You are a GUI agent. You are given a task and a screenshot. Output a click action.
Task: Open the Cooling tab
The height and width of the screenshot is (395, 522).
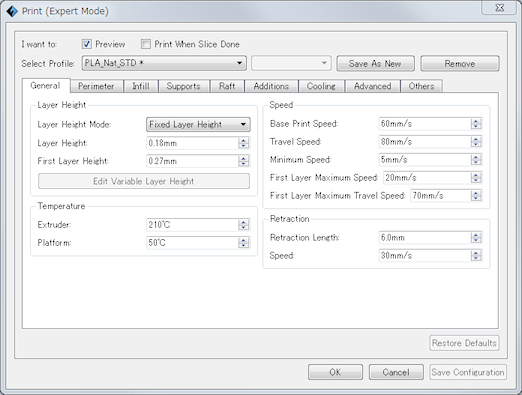pos(321,86)
